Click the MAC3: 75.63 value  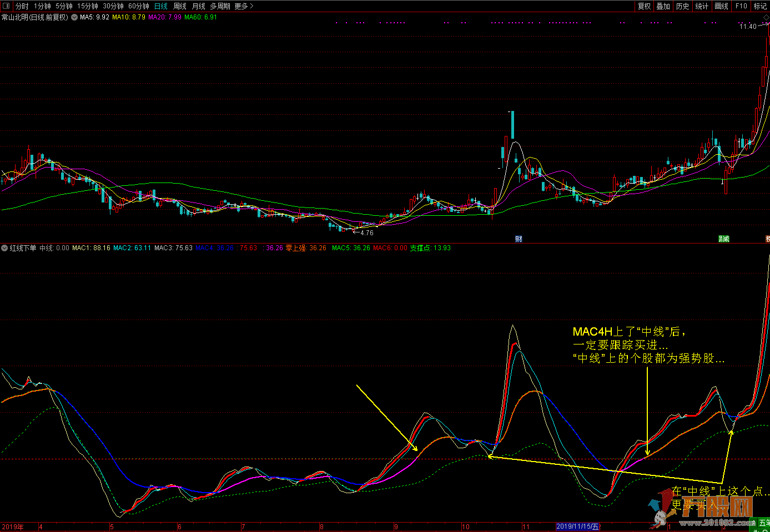click(173, 248)
